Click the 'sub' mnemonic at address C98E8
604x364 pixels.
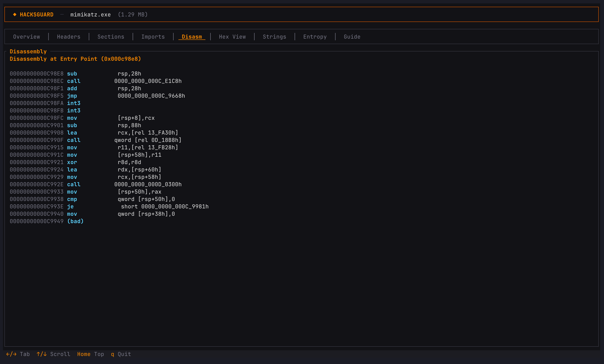click(x=72, y=74)
